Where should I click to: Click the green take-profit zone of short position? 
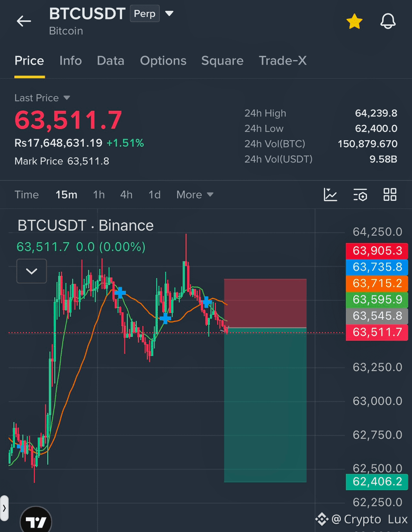click(265, 405)
